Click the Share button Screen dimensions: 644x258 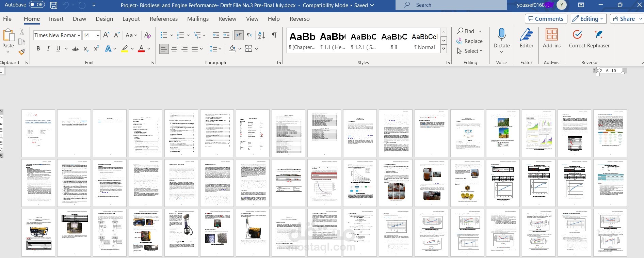(624, 19)
